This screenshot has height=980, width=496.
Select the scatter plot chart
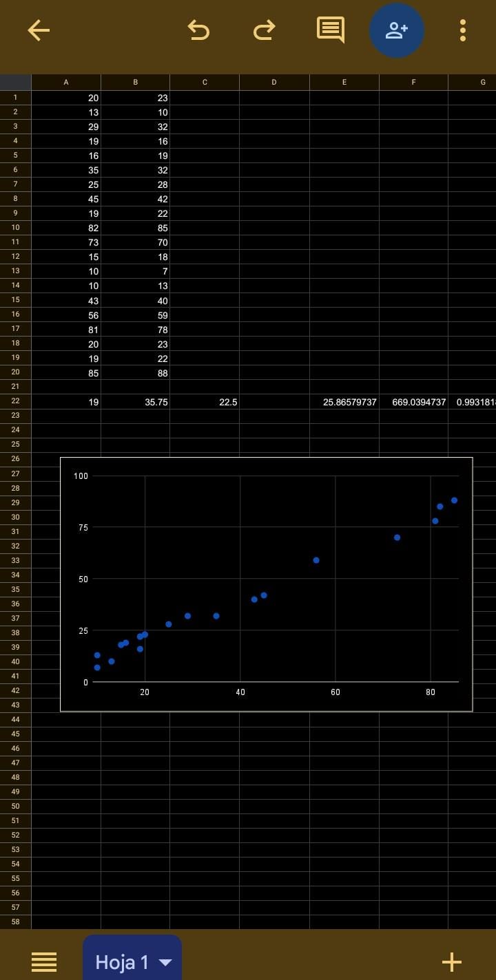point(266,584)
